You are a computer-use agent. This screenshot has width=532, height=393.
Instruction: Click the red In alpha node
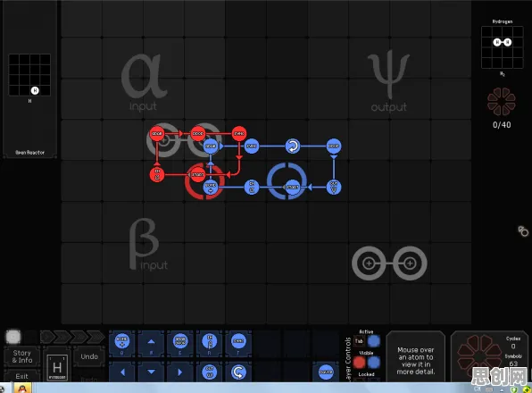click(157, 175)
